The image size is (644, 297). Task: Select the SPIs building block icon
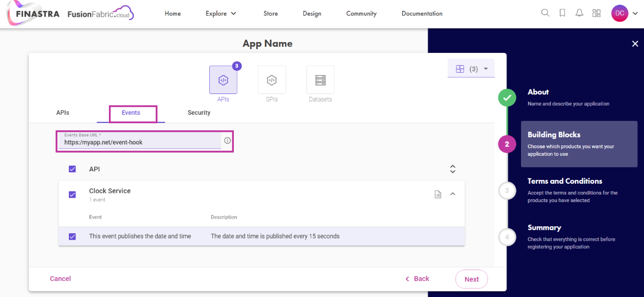pyautogui.click(x=272, y=80)
